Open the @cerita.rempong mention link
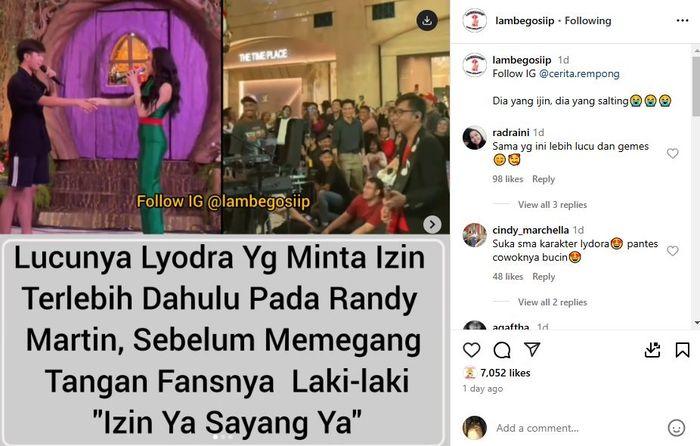 [x=579, y=74]
